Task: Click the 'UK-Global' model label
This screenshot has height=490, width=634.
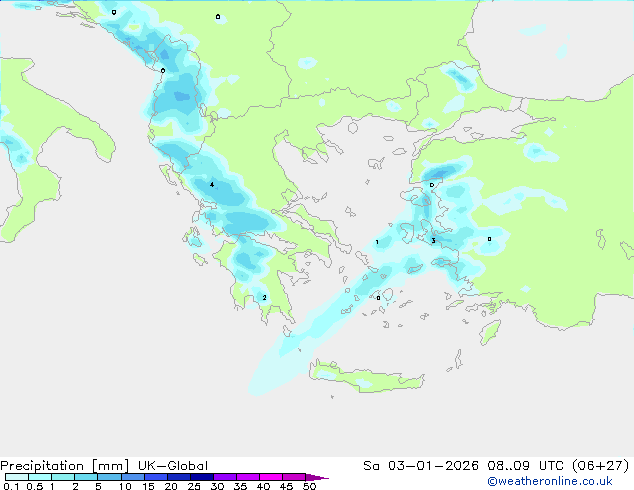Action: click(x=173, y=466)
